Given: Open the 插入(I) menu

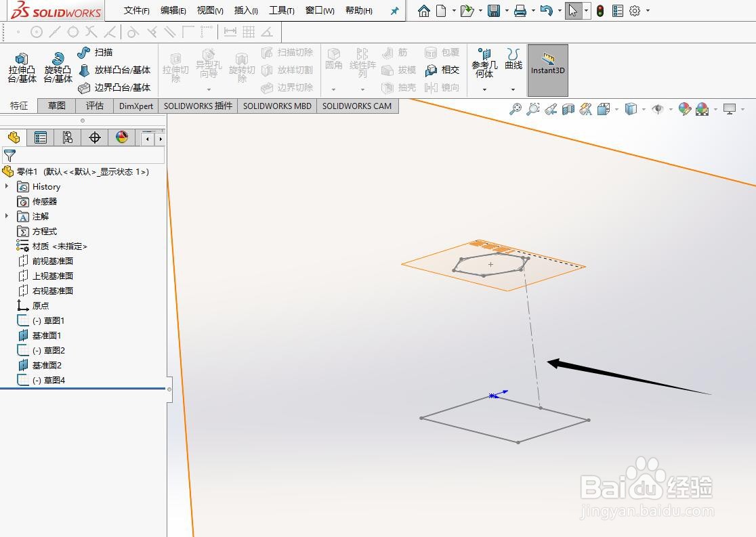Looking at the screenshot, I should (x=246, y=11).
